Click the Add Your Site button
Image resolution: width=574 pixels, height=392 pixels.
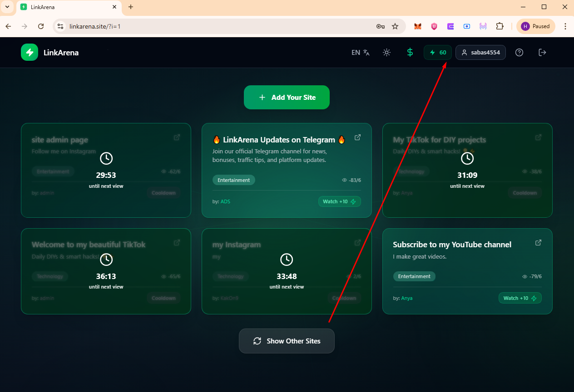click(287, 97)
